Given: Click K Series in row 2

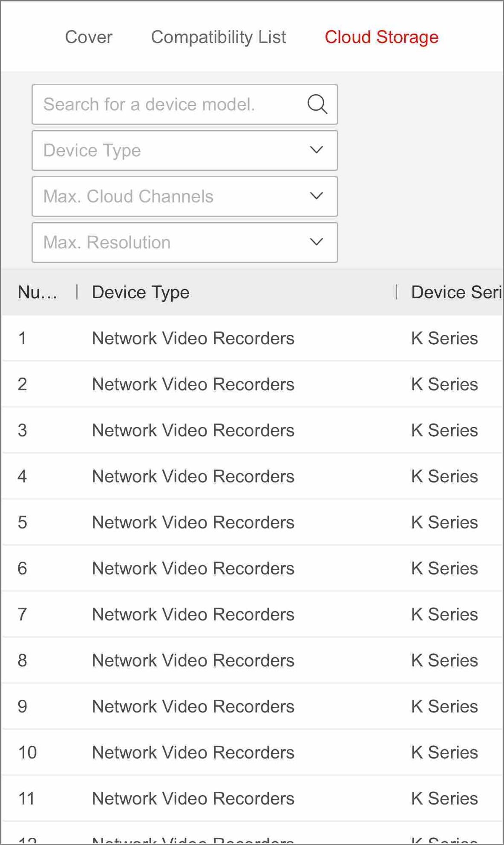Looking at the screenshot, I should pyautogui.click(x=444, y=384).
